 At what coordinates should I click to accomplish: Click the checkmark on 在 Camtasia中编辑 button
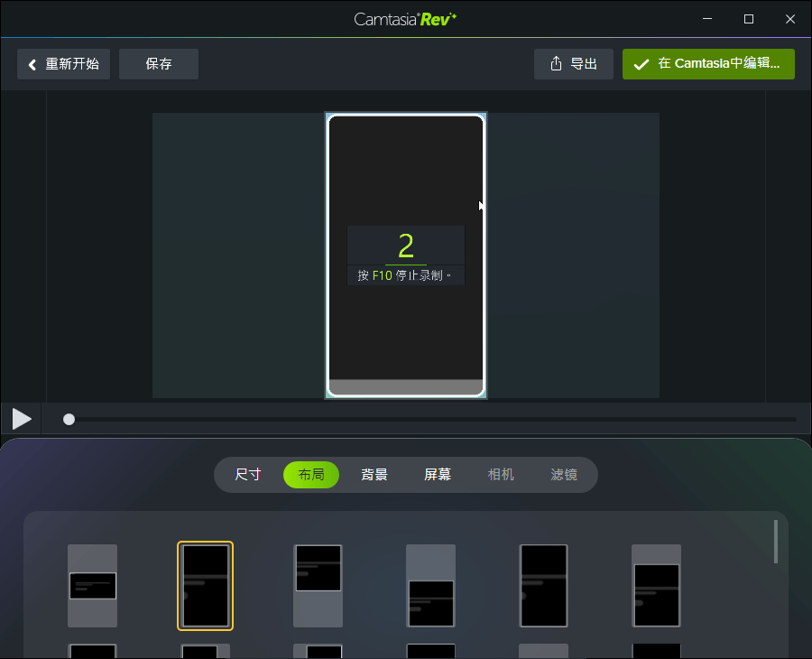point(641,64)
